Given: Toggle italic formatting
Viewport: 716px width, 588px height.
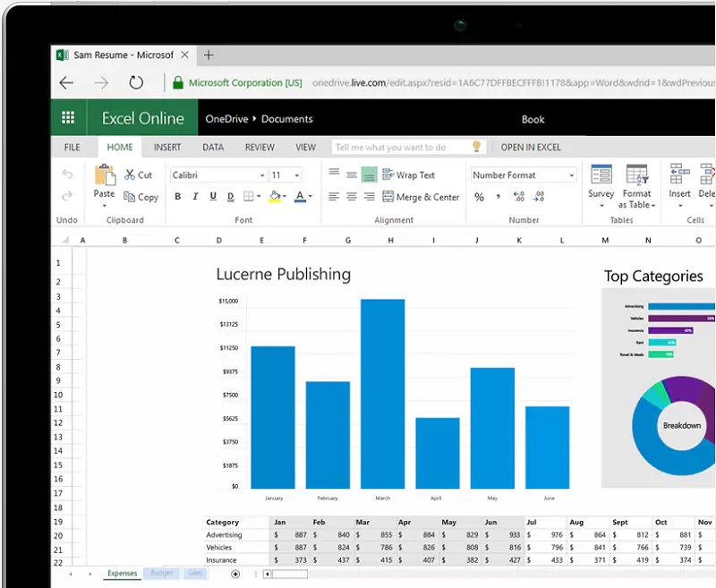Looking at the screenshot, I should (x=195, y=196).
